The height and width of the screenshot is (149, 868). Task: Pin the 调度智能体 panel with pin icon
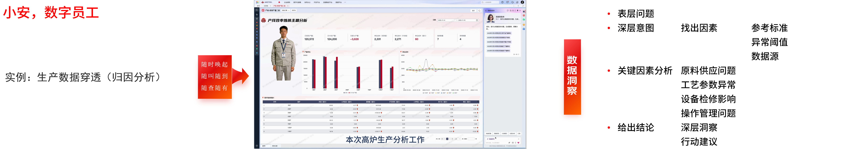(518, 11)
